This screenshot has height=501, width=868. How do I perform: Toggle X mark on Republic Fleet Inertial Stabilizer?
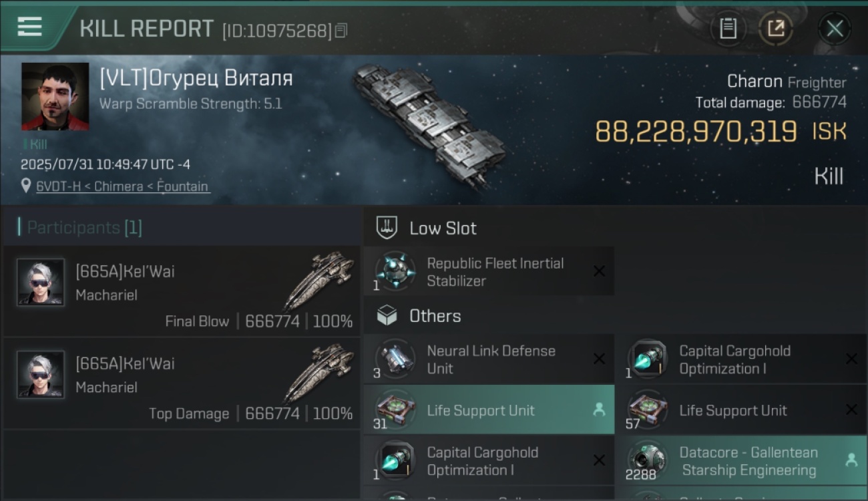click(x=599, y=271)
